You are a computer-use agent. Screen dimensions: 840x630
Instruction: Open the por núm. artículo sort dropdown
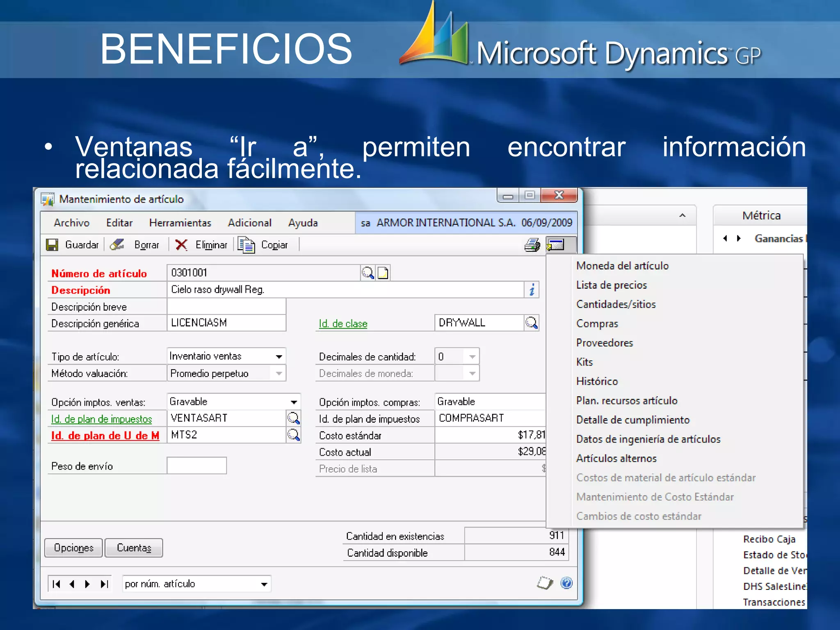point(264,584)
